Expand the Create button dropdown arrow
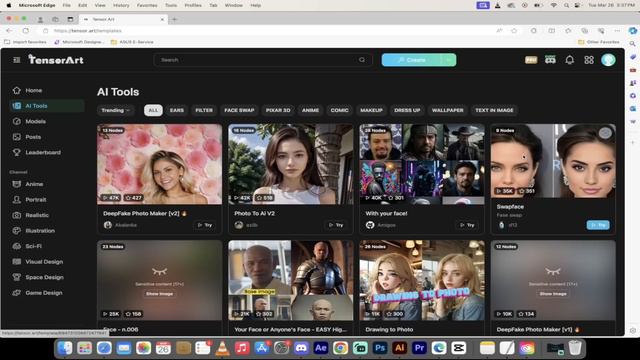Screen dimensions: 640x360 tap(449, 60)
